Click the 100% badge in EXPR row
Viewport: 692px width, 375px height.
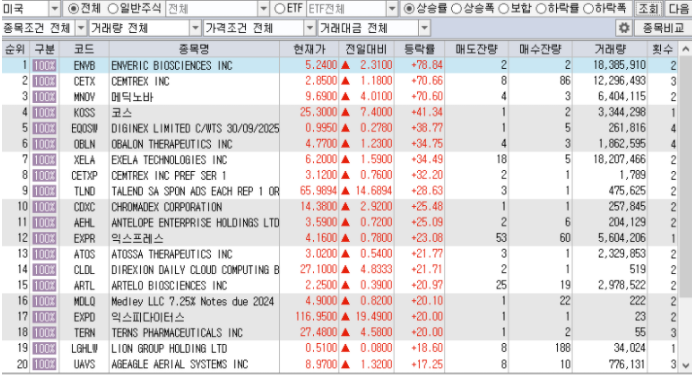tap(45, 239)
